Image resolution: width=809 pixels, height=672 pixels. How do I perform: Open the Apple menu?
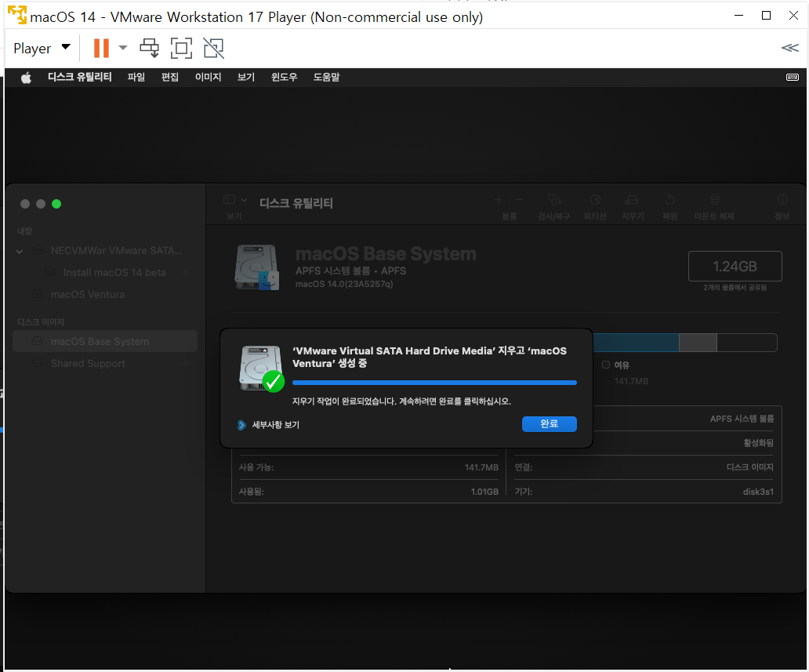[26, 78]
